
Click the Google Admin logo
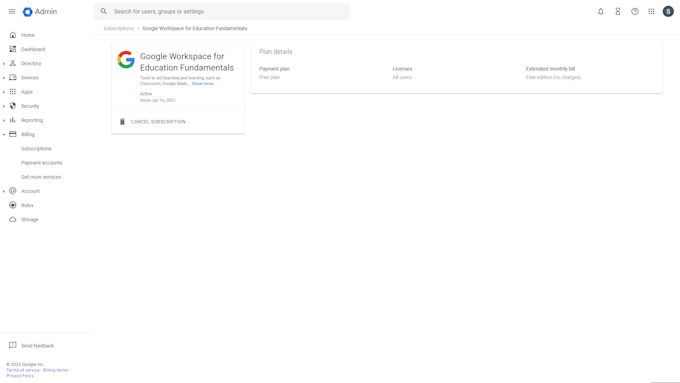40,12
